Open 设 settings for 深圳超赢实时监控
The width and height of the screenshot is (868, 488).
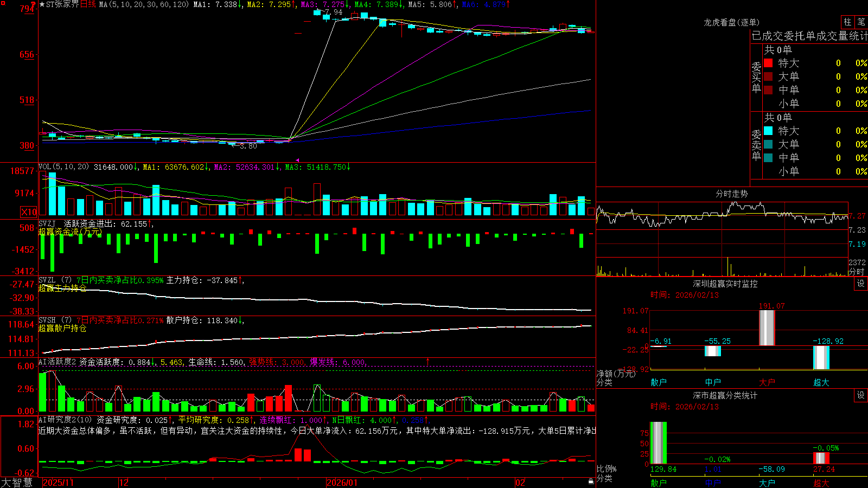[861, 284]
